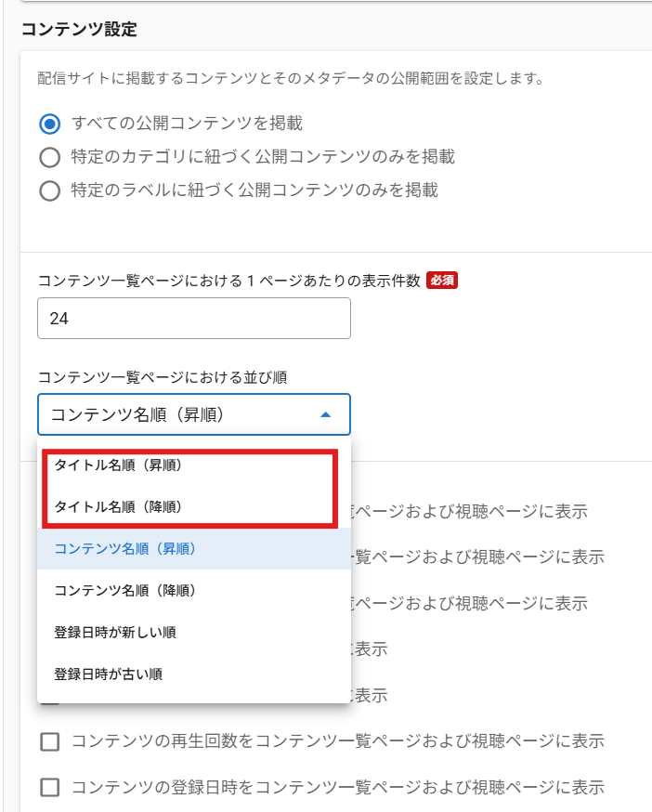Click the コンテンツ設定 section heading
Viewport: 652px width, 812px height.
click(78, 30)
